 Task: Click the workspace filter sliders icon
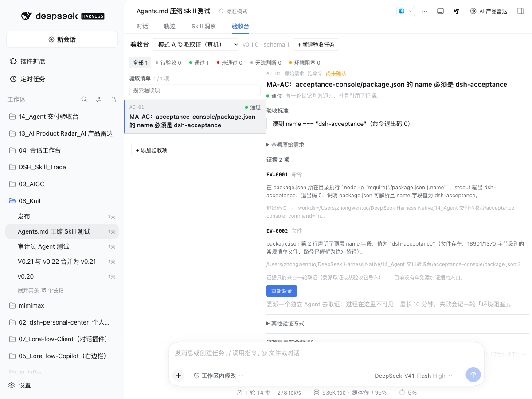click(x=98, y=99)
